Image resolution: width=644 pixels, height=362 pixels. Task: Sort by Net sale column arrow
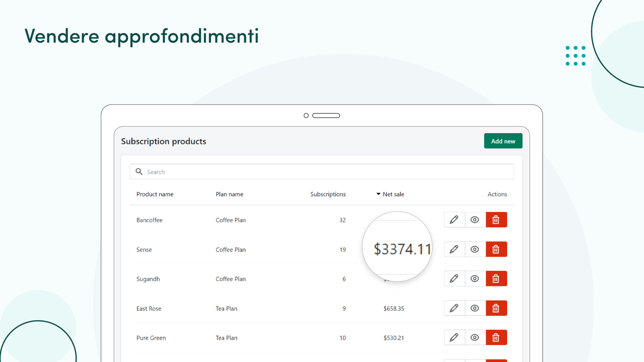tap(378, 194)
